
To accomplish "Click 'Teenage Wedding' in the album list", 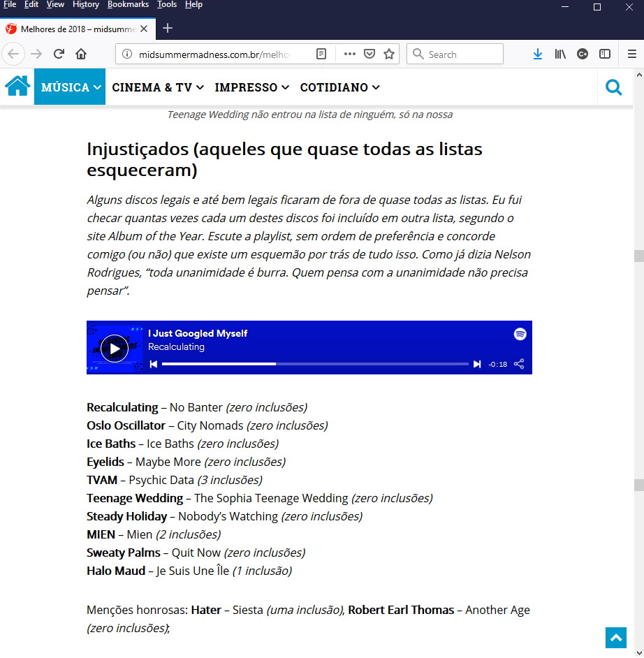I will point(135,498).
